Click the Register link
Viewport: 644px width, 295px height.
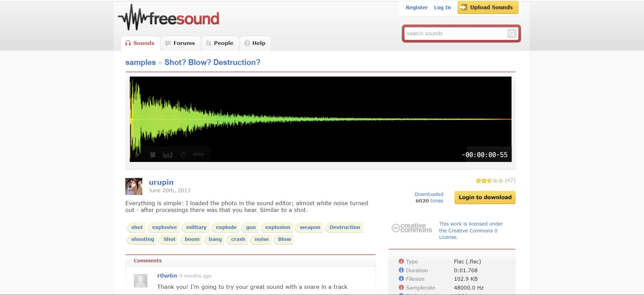[x=417, y=7]
